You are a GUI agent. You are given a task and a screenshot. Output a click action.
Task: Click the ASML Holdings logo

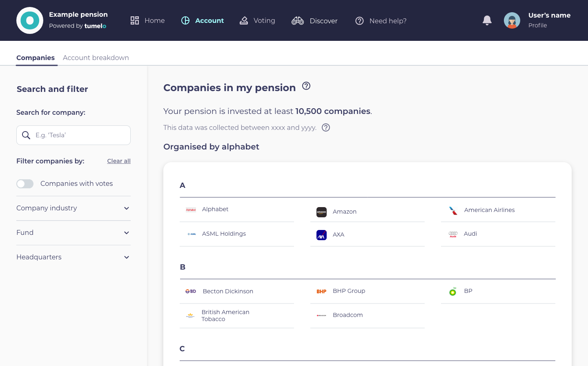pyautogui.click(x=192, y=234)
